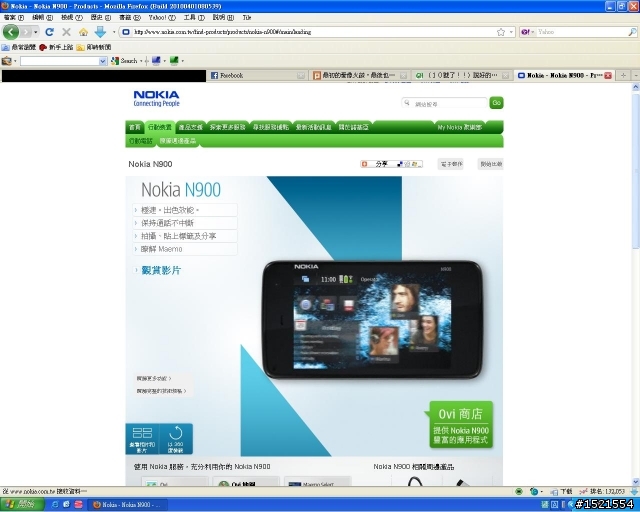Screen dimensions: 640x512
Task: Click the N900 phone image
Action: pos(372,319)
